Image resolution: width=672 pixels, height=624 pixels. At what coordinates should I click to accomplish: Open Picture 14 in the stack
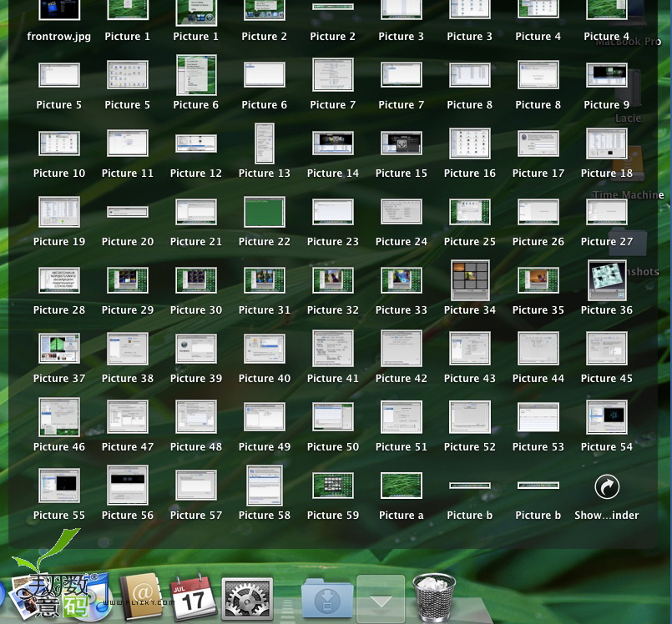point(333,143)
